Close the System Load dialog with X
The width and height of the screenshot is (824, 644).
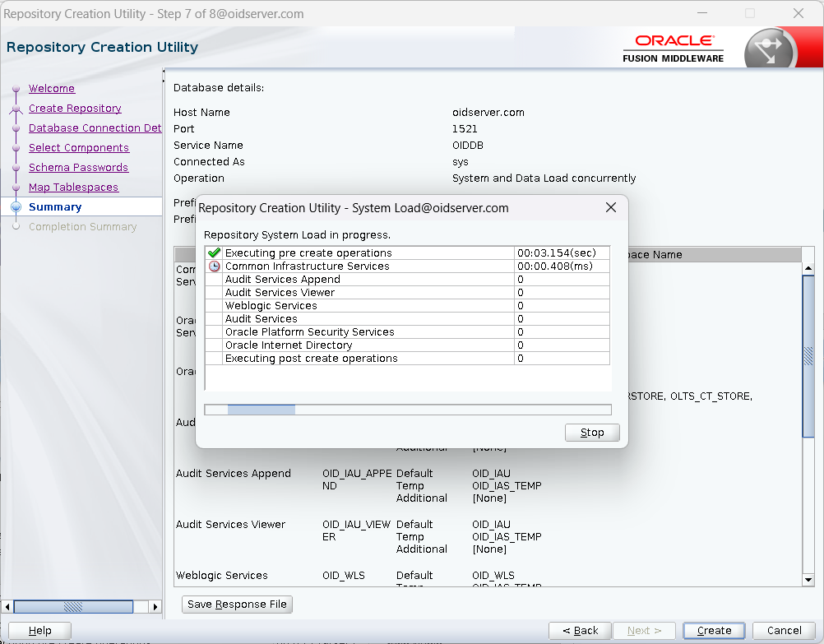point(611,208)
